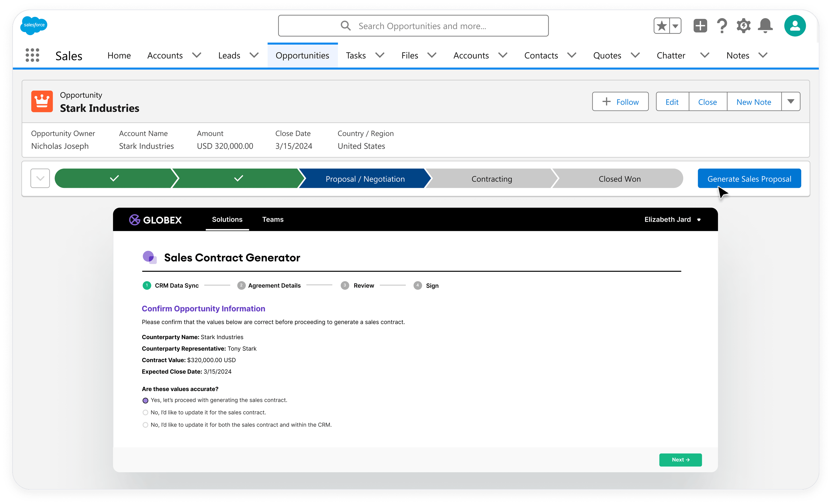
Task: Expand the Contacts tab chevron
Action: click(572, 55)
